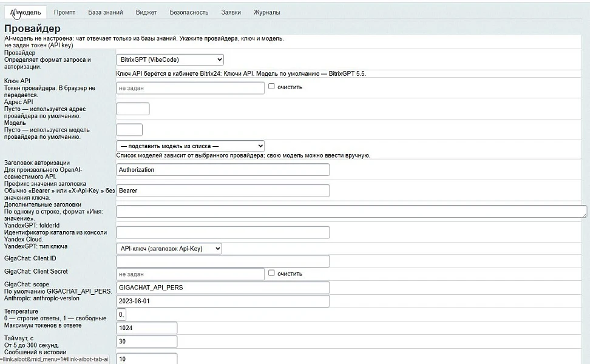Click the '0 — строгие ответы, 1 — свободные' hint
Viewport: 590px width, 364px height.
point(56,318)
